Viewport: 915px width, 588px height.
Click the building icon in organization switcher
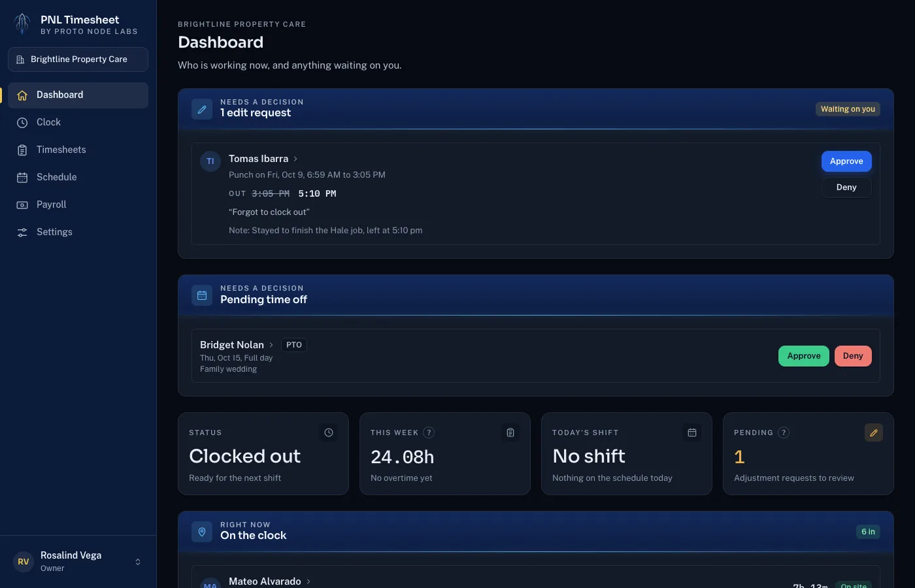click(20, 59)
